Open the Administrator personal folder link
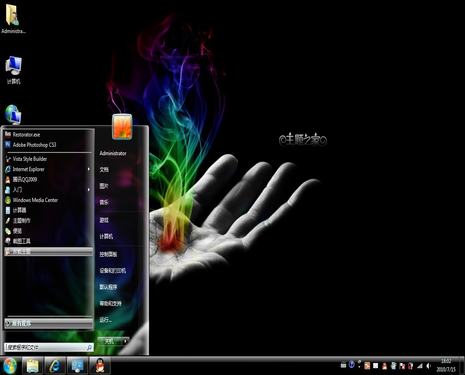Image resolution: width=465 pixels, height=375 pixels. 113,153
